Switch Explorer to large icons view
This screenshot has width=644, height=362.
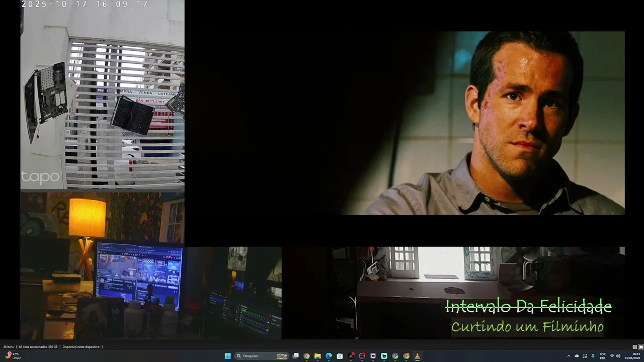click(641, 347)
